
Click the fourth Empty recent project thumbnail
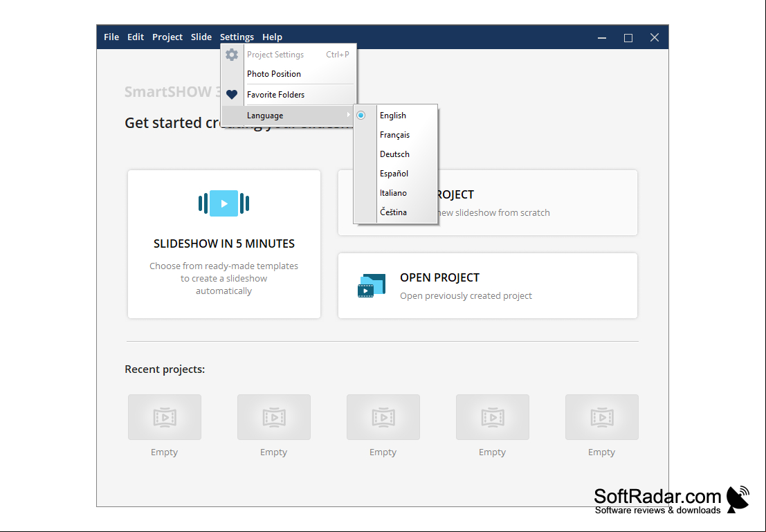coord(493,417)
